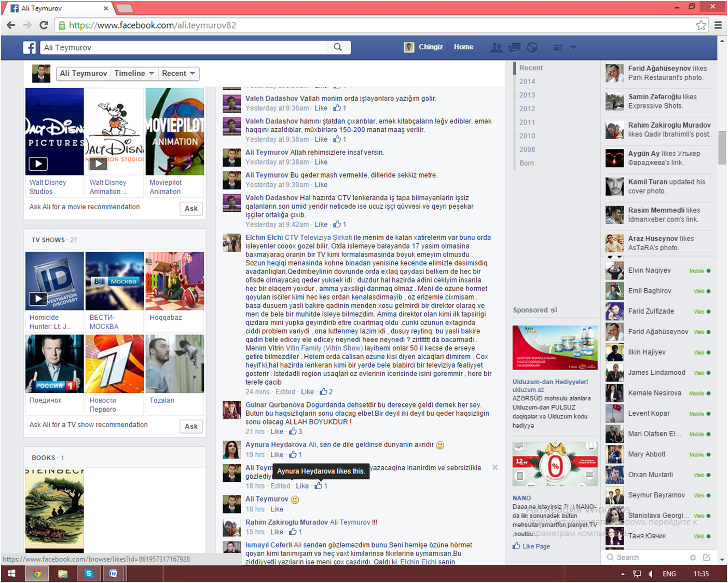Click the Facebook logo icon
728x583 pixels.
point(30,48)
